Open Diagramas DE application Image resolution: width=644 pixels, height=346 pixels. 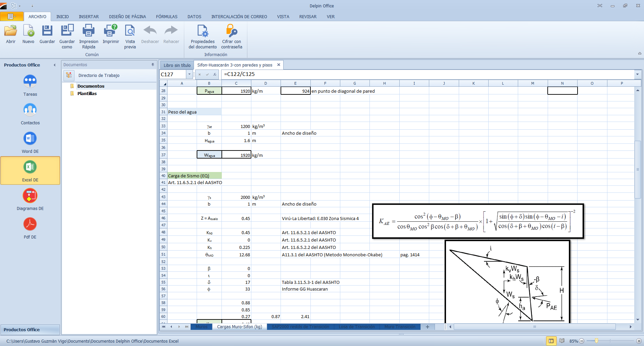[x=30, y=196]
